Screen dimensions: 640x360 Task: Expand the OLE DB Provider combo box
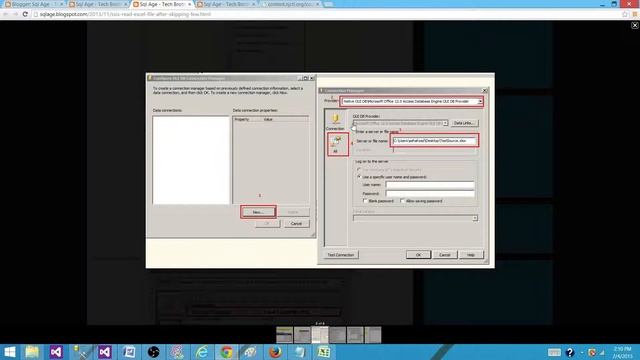445,123
